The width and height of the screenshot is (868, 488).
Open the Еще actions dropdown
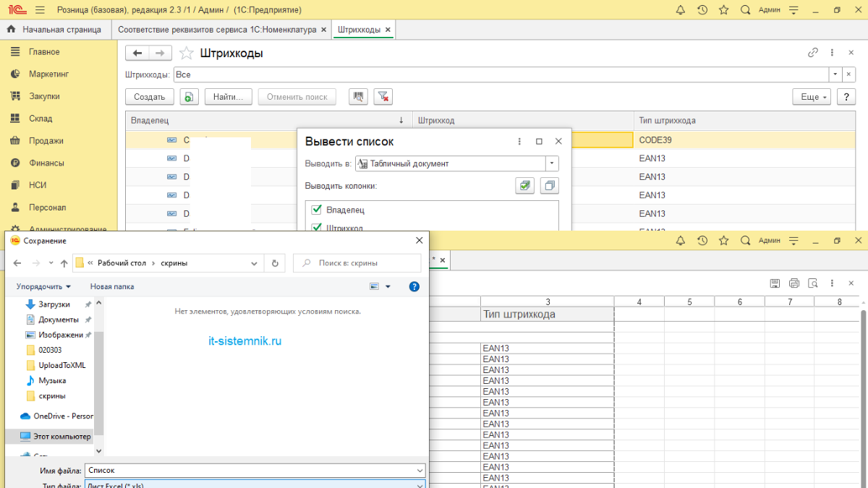(810, 97)
